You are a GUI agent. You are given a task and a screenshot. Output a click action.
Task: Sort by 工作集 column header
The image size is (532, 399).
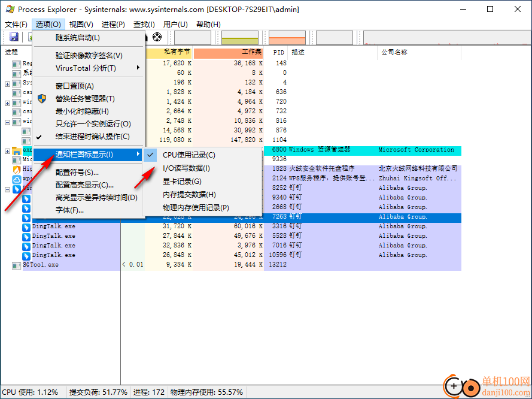(x=228, y=52)
